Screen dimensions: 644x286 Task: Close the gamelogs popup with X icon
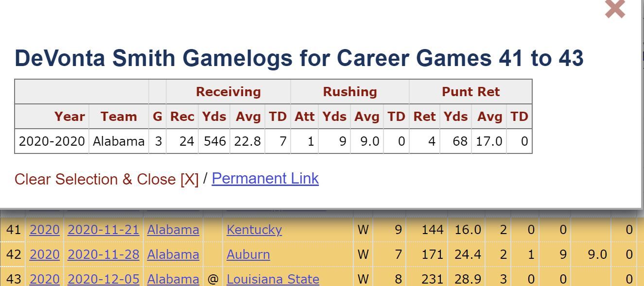click(x=615, y=8)
